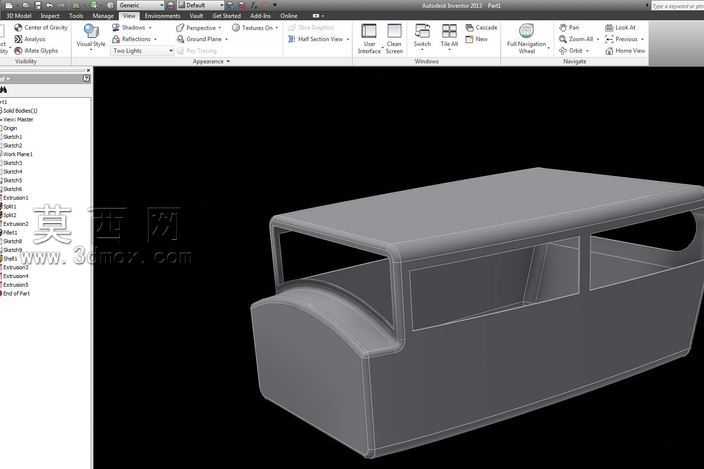
Task: Select Extrusion1 in browser tree
Action: click(x=15, y=197)
